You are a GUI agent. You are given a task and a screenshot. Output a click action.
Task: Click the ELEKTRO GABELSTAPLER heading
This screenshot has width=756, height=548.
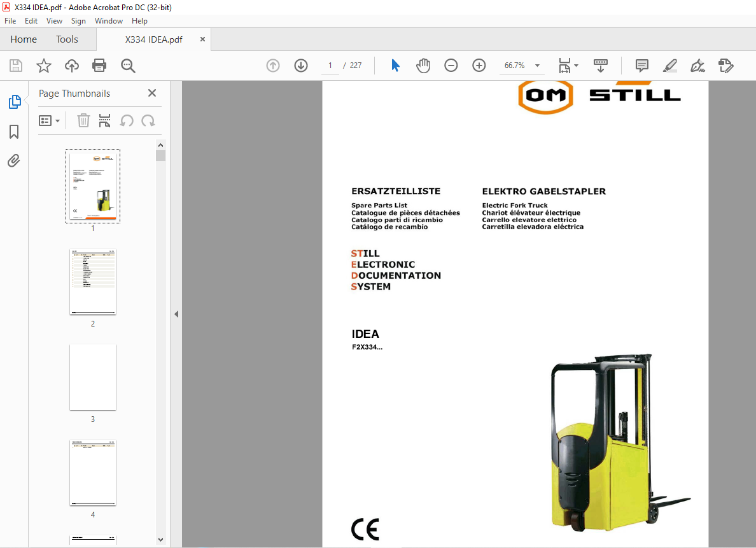[544, 192]
